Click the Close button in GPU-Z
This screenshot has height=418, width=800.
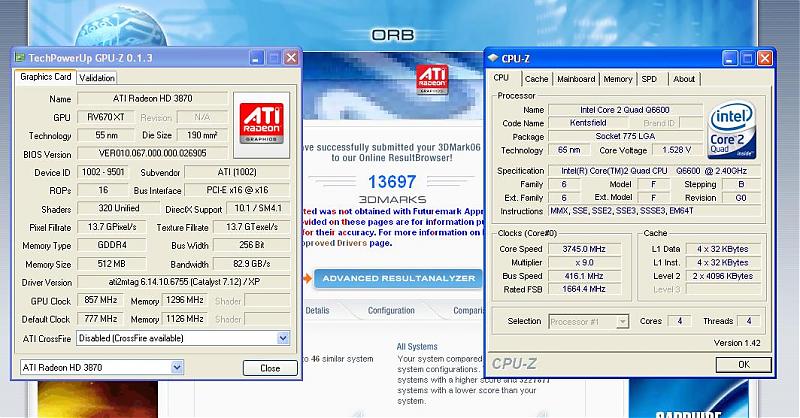(x=270, y=368)
